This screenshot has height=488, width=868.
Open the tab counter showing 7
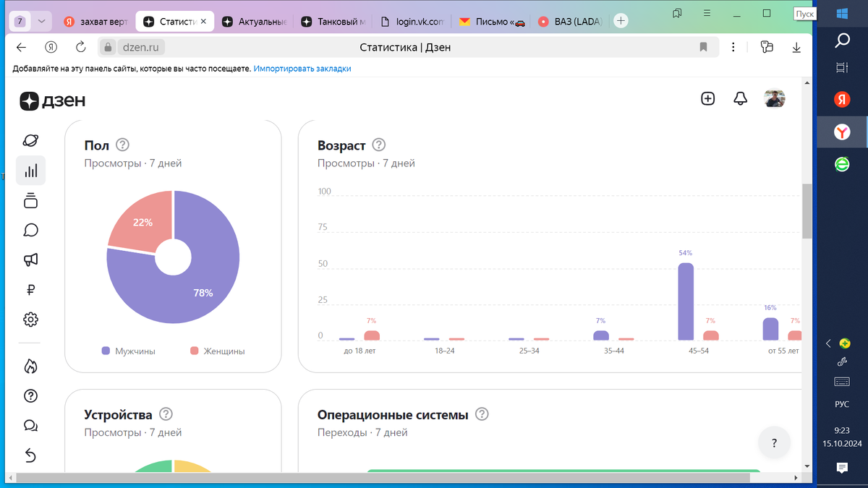point(20,22)
